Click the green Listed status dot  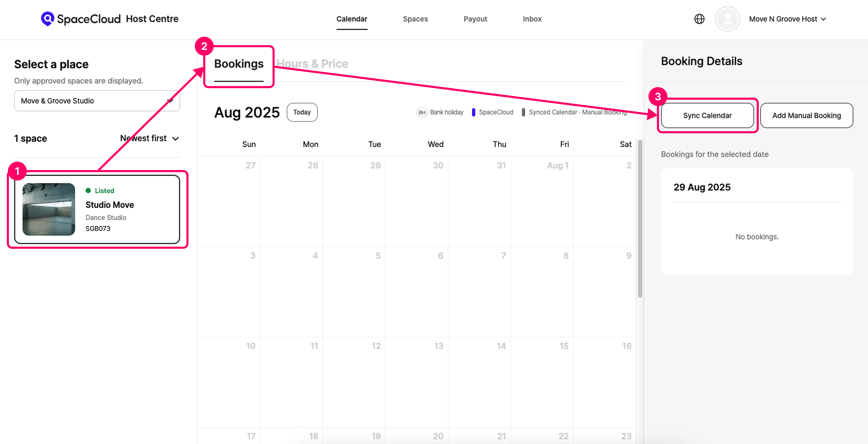88,191
